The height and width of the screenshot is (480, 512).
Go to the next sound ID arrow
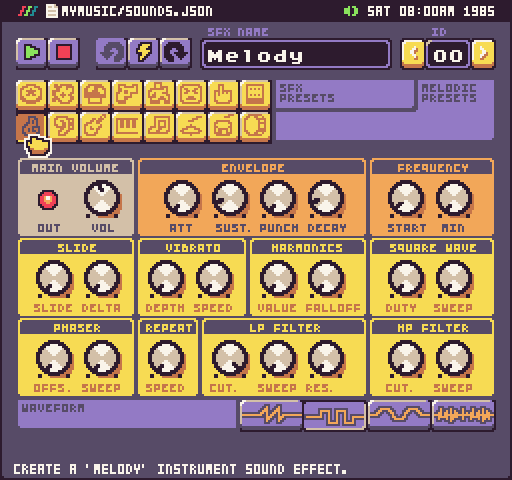pyautogui.click(x=483, y=54)
